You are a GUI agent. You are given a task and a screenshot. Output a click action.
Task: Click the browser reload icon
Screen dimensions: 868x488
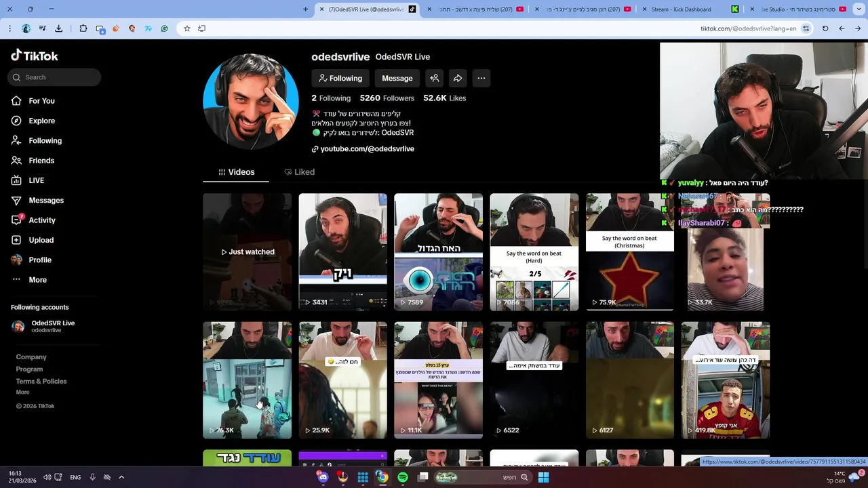tap(825, 28)
